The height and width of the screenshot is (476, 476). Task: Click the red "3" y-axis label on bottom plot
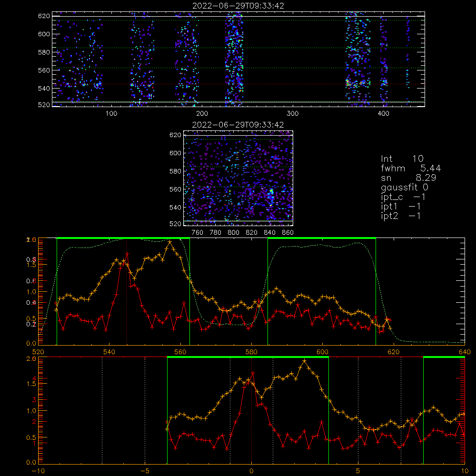34,400
